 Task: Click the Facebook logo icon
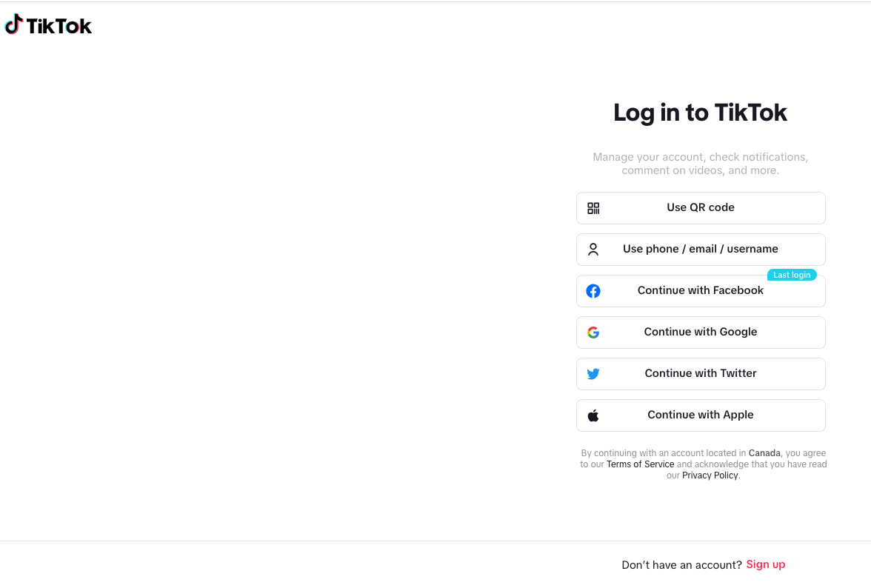[x=593, y=291]
